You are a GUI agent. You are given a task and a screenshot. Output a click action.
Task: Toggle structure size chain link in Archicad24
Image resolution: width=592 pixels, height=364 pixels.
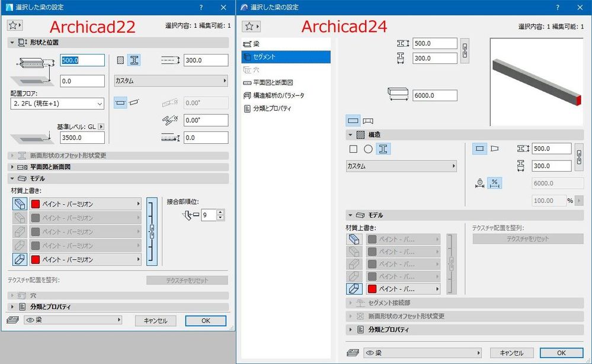pyautogui.click(x=579, y=156)
